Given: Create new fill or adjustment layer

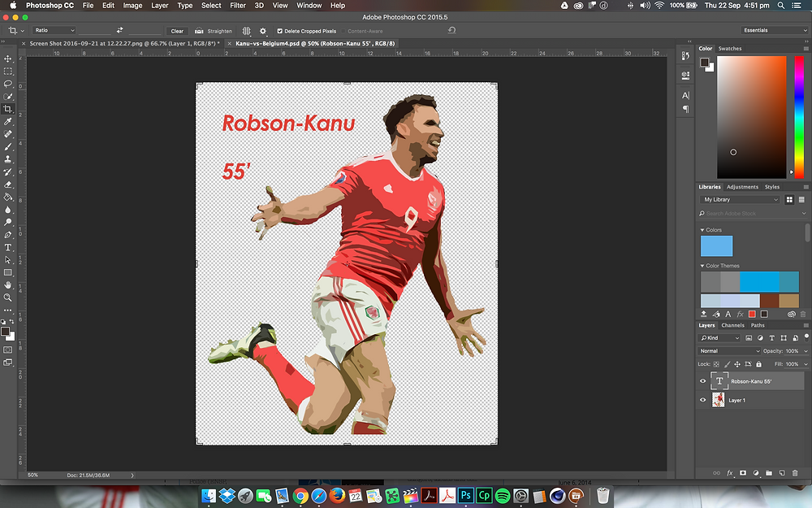Looking at the screenshot, I should [x=756, y=473].
